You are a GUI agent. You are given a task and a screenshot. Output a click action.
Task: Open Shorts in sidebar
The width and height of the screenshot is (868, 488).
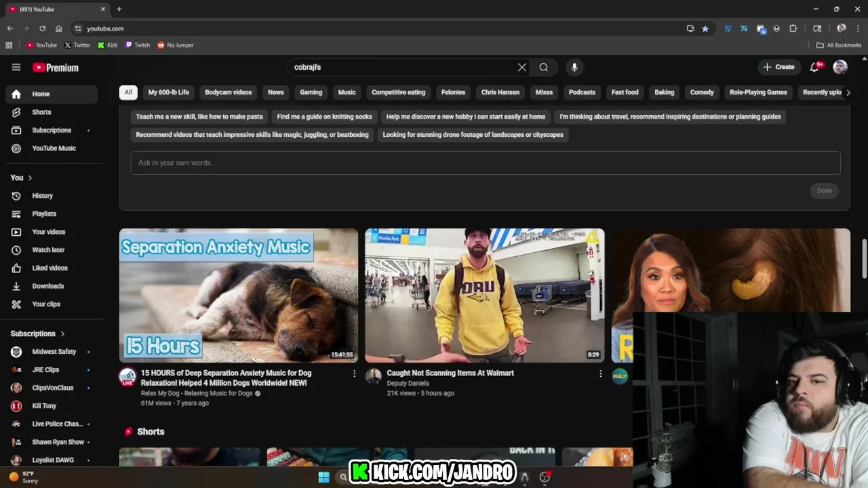(x=52, y=112)
